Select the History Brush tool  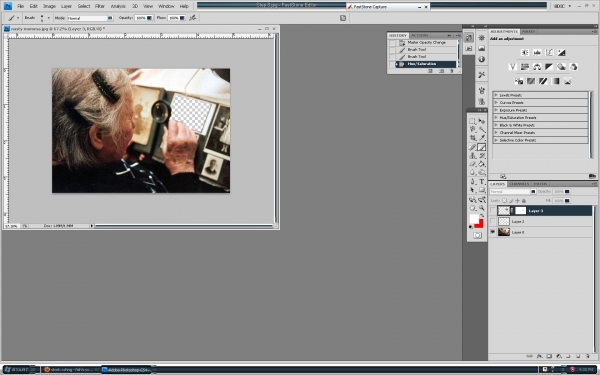point(482,156)
